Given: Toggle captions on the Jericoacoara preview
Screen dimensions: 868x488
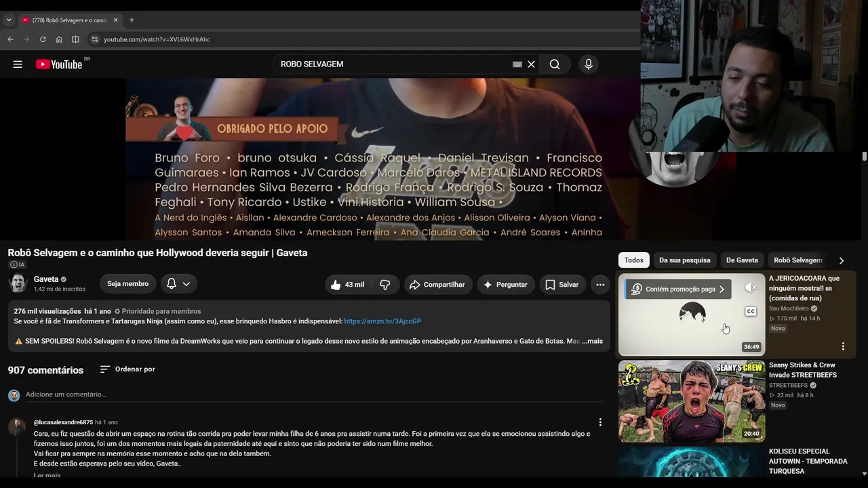Looking at the screenshot, I should click(751, 311).
